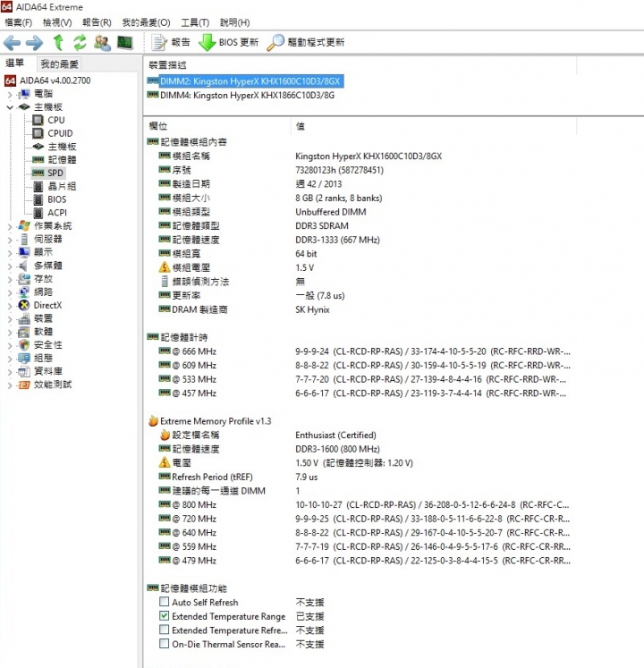Select DIMM4 Kingston HyperX KHX1866C10D3/8G device
The width and height of the screenshot is (644, 668).
[x=241, y=95]
